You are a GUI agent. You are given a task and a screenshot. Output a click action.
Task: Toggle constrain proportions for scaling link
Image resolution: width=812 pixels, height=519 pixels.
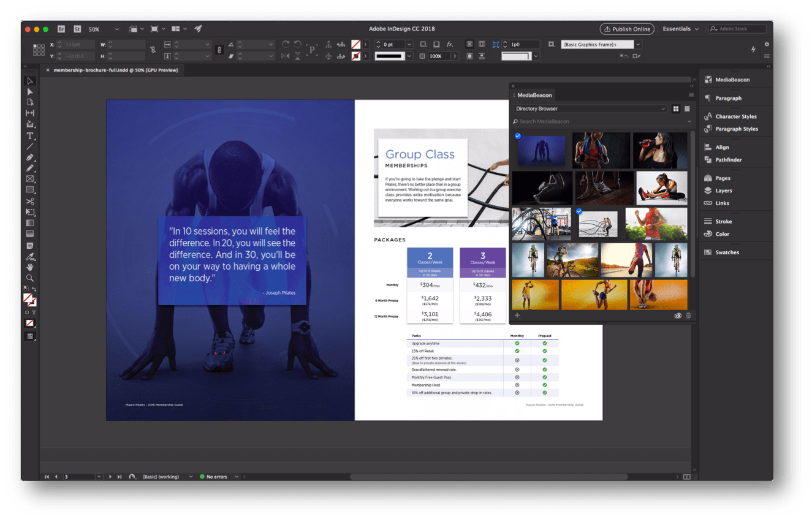click(219, 50)
